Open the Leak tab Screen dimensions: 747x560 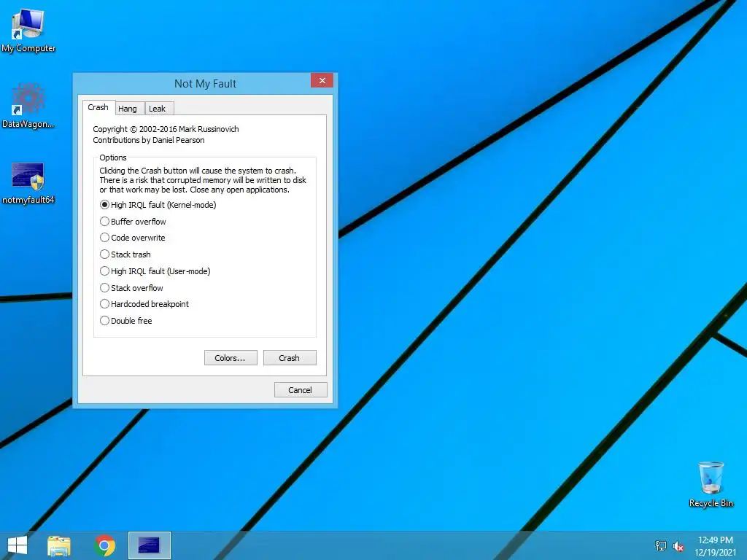tap(158, 109)
